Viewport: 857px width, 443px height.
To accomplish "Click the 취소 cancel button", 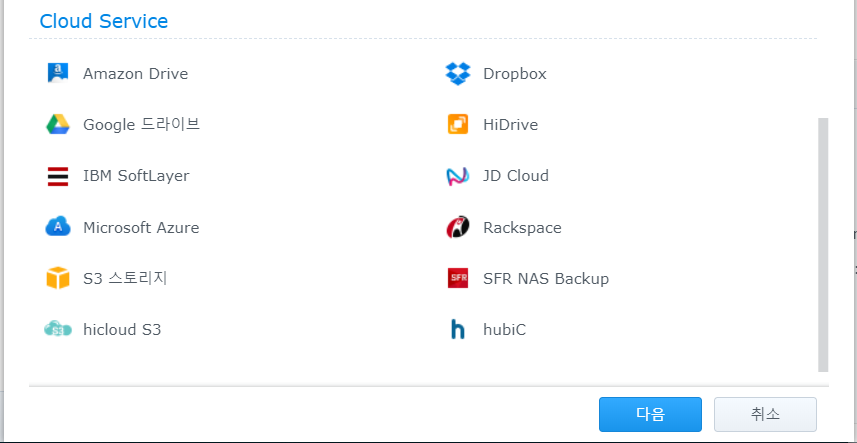I will [x=765, y=414].
